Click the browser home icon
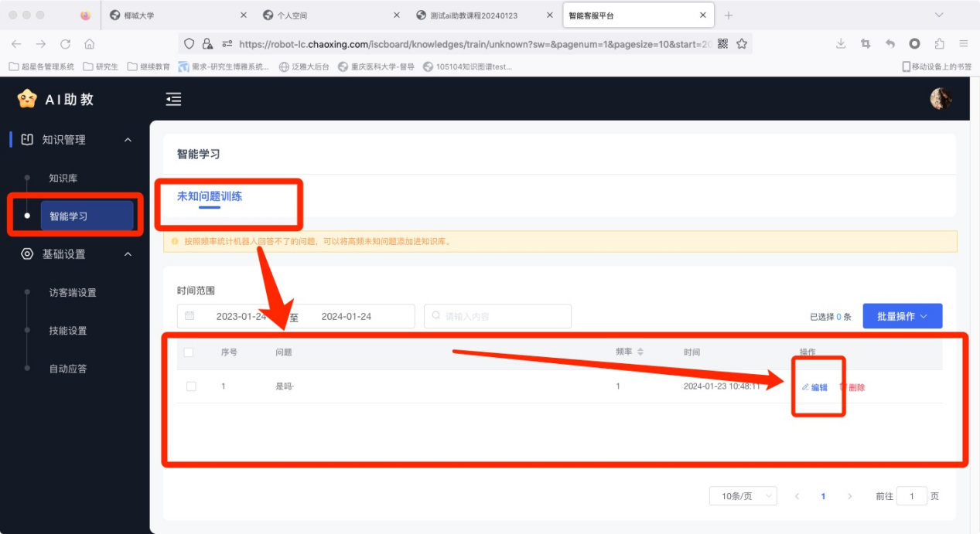 pyautogui.click(x=90, y=44)
